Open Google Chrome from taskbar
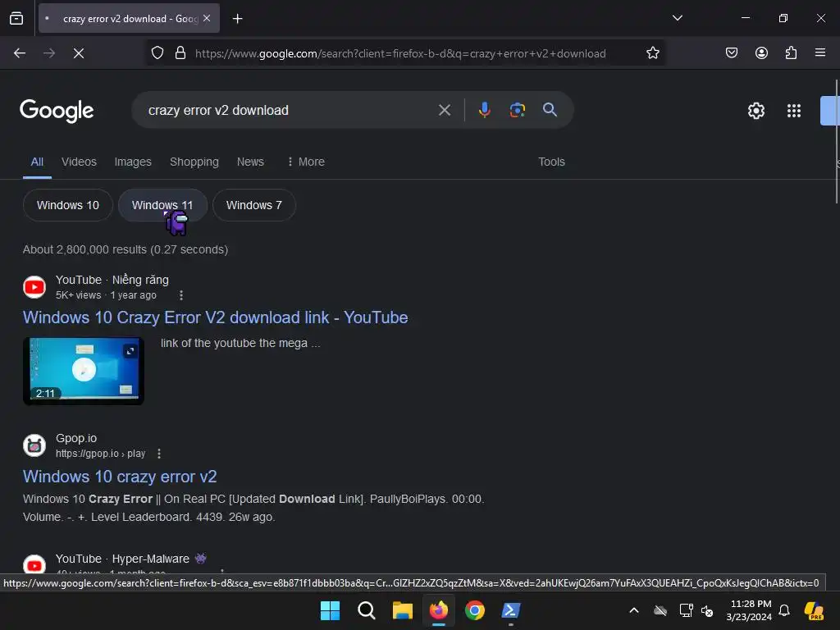The height and width of the screenshot is (630, 840). pos(475,610)
